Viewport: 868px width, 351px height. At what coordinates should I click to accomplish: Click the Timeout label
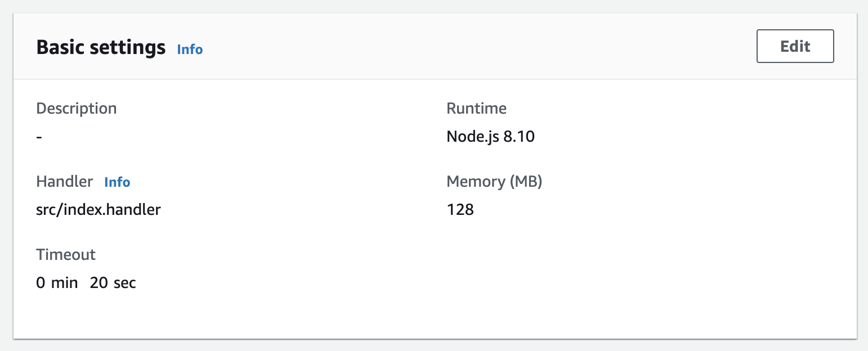66,254
